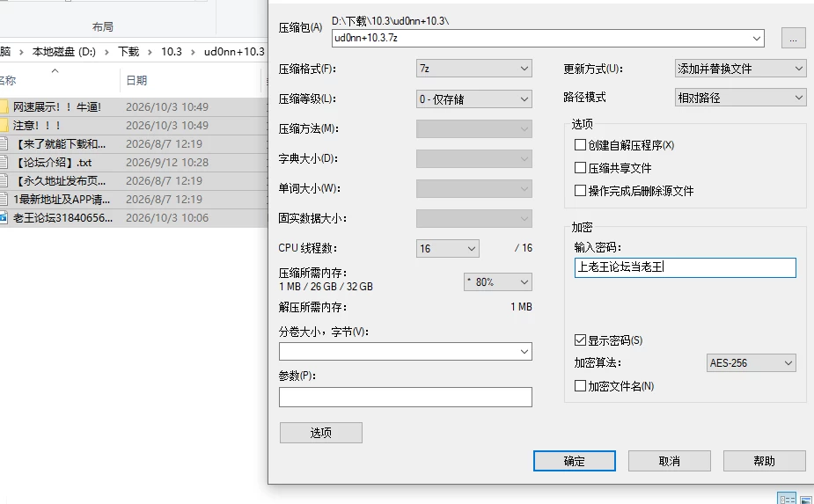Image resolution: width=814 pixels, height=504 pixels.
Task: Click into the 输入密码 password field
Action: tap(686, 267)
